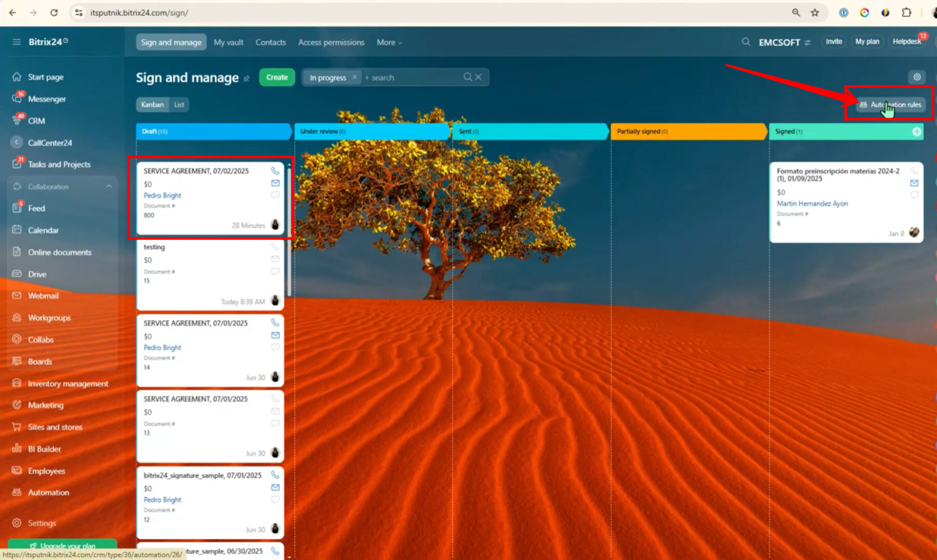Open My plan

point(867,42)
